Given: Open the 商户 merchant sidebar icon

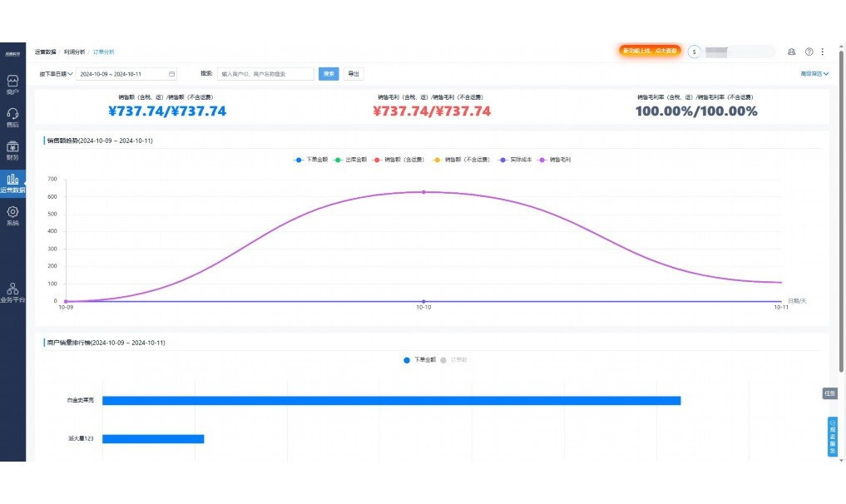Looking at the screenshot, I should pos(12,84).
